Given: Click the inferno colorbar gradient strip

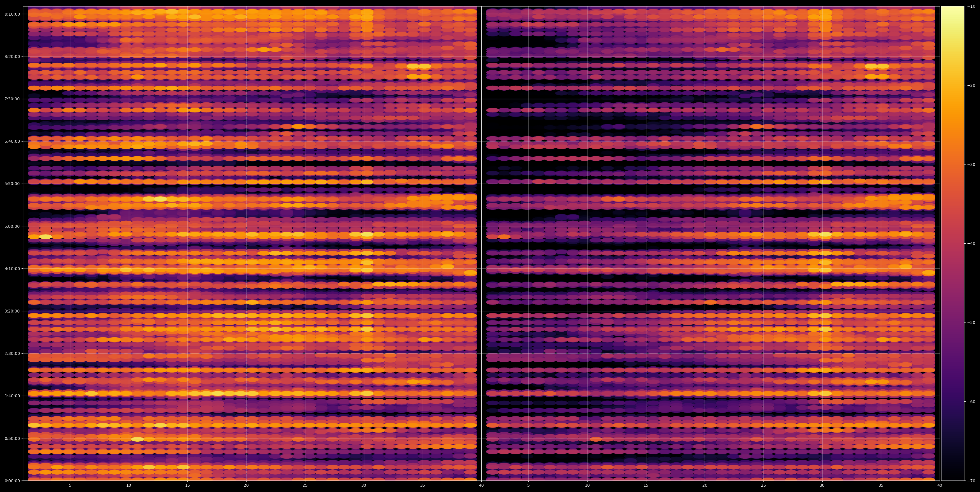Looking at the screenshot, I should point(953,244).
